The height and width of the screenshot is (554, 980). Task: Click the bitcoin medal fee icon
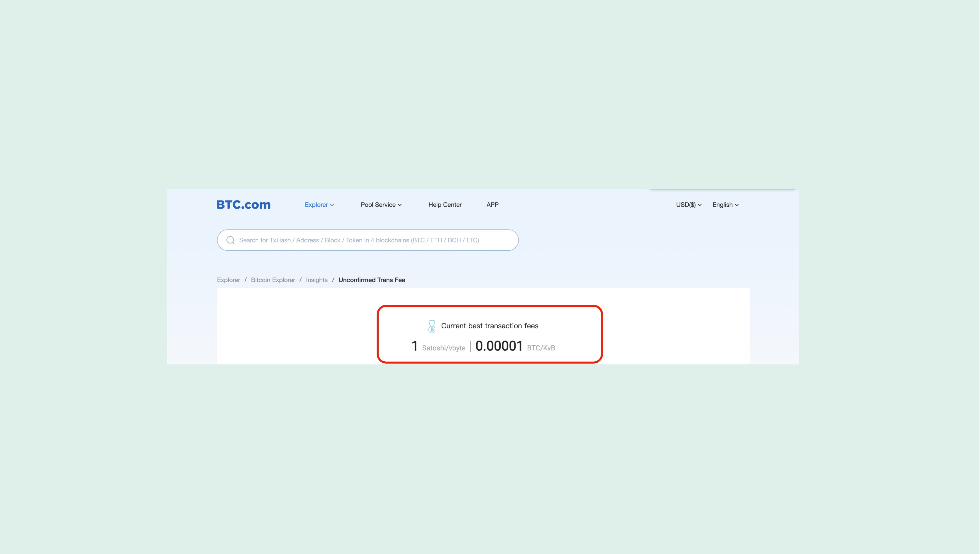[x=431, y=327]
